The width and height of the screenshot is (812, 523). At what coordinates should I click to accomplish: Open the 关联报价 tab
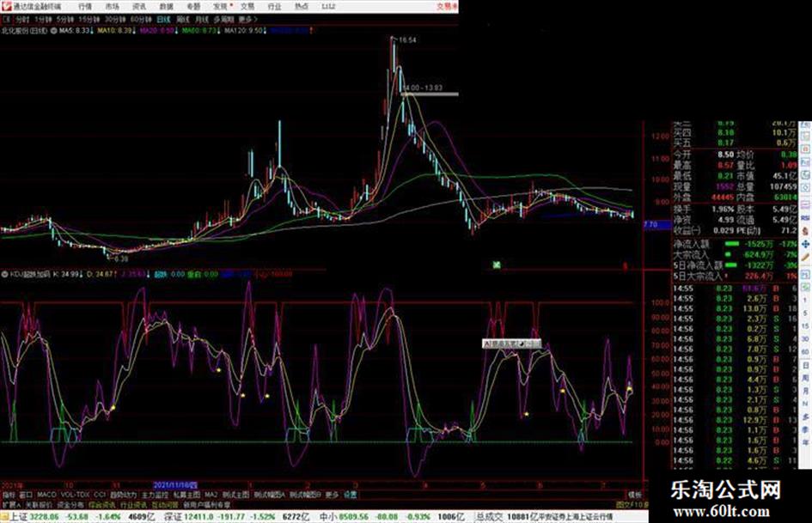click(39, 505)
